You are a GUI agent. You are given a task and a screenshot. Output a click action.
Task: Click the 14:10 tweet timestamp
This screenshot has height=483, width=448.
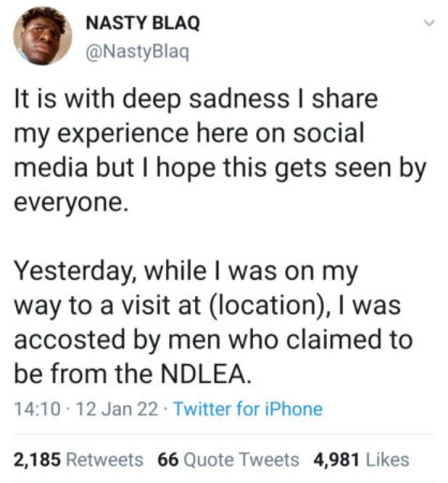coord(31,408)
